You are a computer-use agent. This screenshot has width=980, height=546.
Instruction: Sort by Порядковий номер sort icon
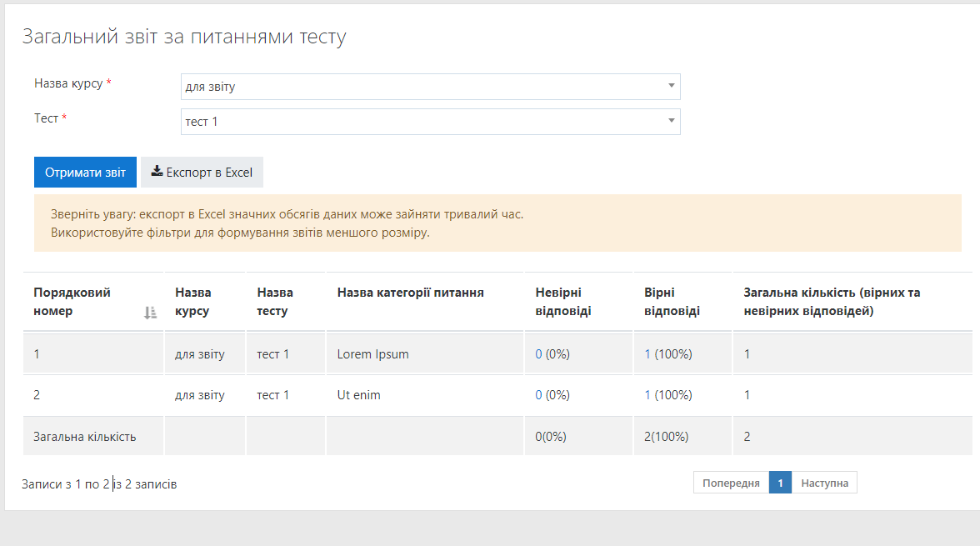tap(150, 312)
